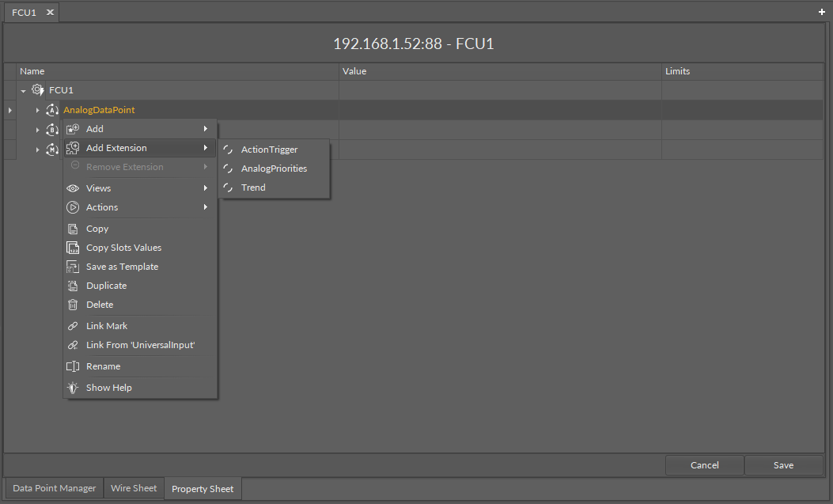Viewport: 833px width, 504px height.
Task: Click the Rename icon in the menu
Action: pyautogui.click(x=73, y=366)
